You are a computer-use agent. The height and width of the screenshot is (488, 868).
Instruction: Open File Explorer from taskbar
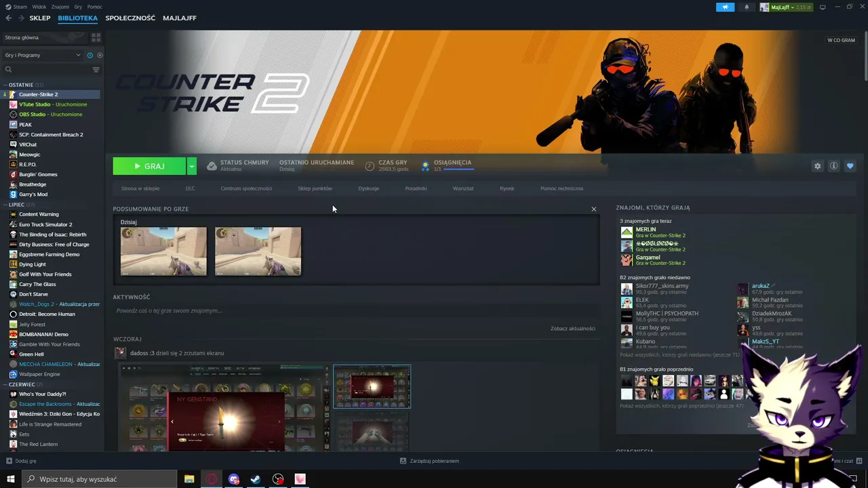(189, 479)
